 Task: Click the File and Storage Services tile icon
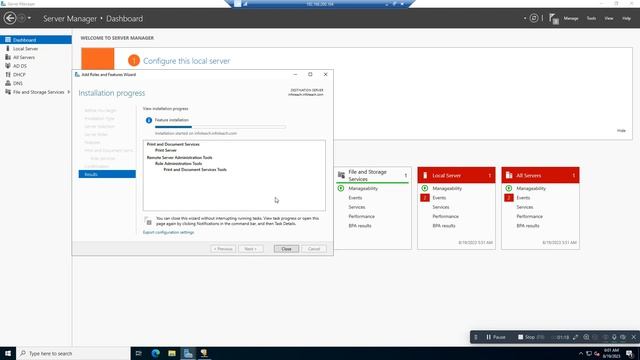point(341,176)
